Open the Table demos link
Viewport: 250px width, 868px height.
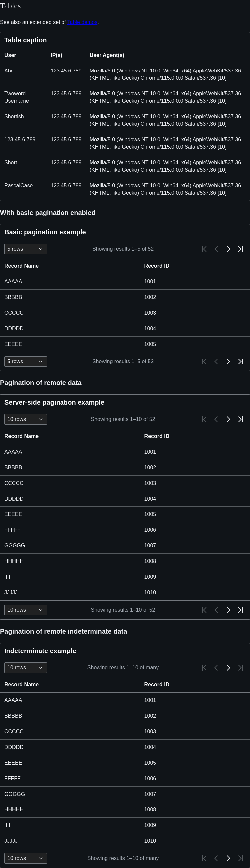(82, 22)
